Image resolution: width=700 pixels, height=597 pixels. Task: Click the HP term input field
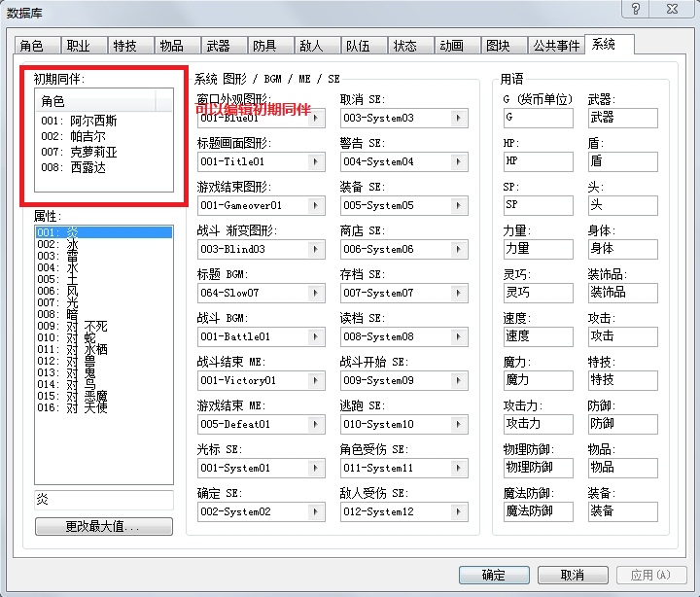538,161
